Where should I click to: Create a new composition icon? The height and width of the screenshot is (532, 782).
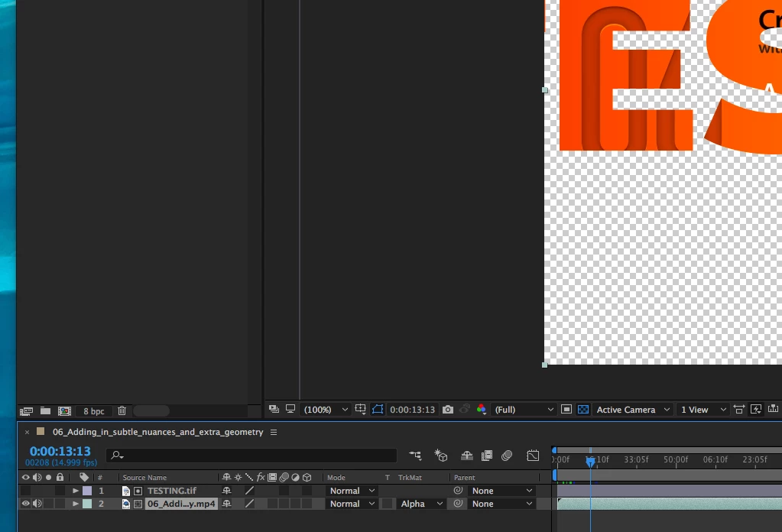click(x=64, y=410)
